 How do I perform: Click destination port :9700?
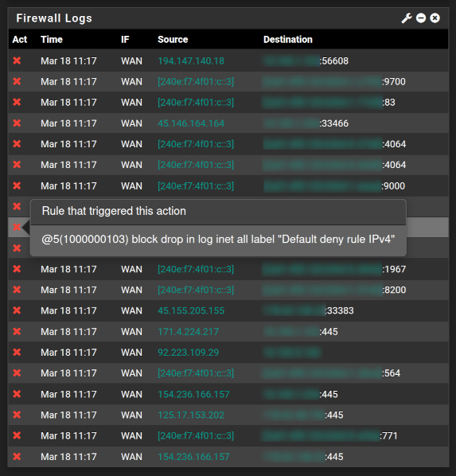pos(394,82)
